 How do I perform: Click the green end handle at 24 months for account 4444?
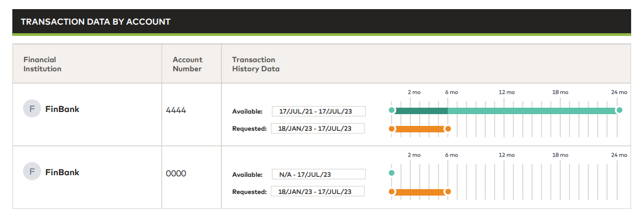tap(619, 110)
